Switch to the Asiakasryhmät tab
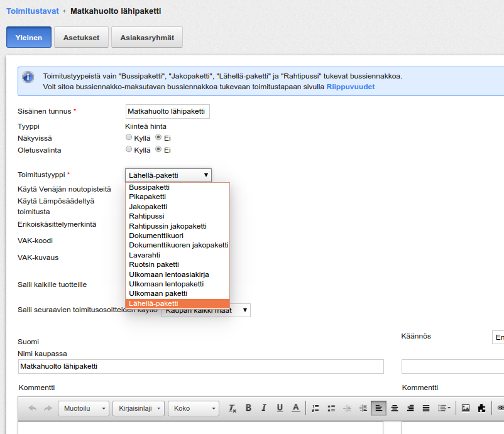 tap(147, 37)
